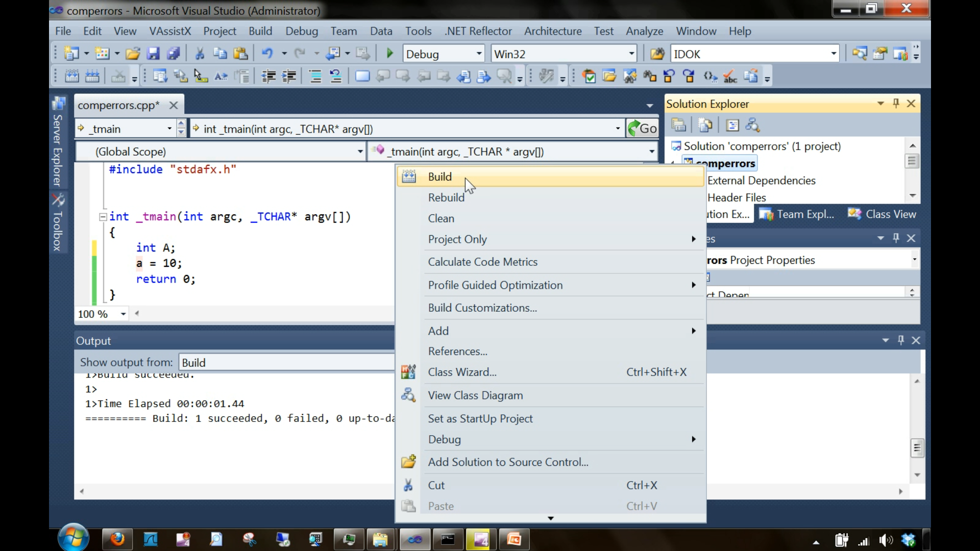Switch to the Class View tab
This screenshot has width=980, height=551.
(890, 214)
